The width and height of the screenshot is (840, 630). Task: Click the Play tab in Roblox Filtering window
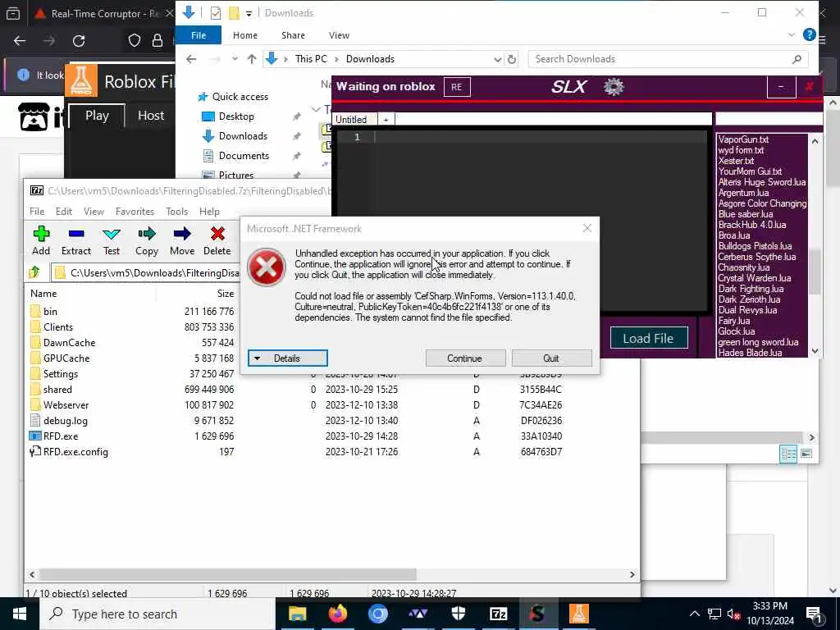coord(97,116)
